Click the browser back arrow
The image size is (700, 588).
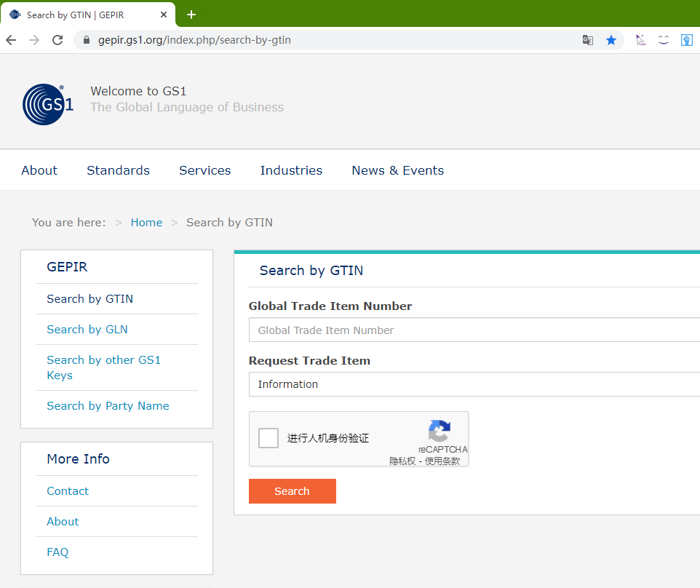tap(11, 40)
